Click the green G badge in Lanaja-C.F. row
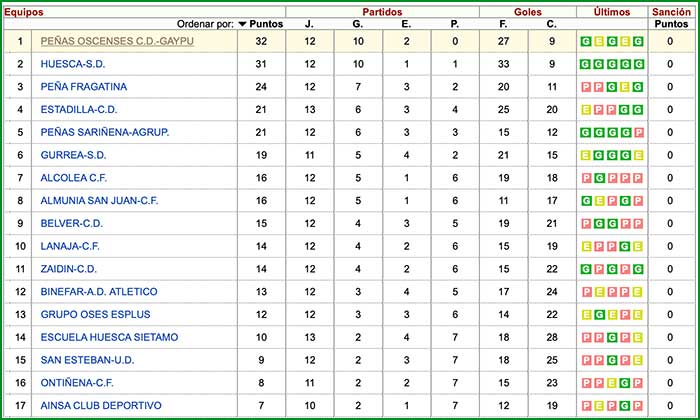 click(625, 246)
